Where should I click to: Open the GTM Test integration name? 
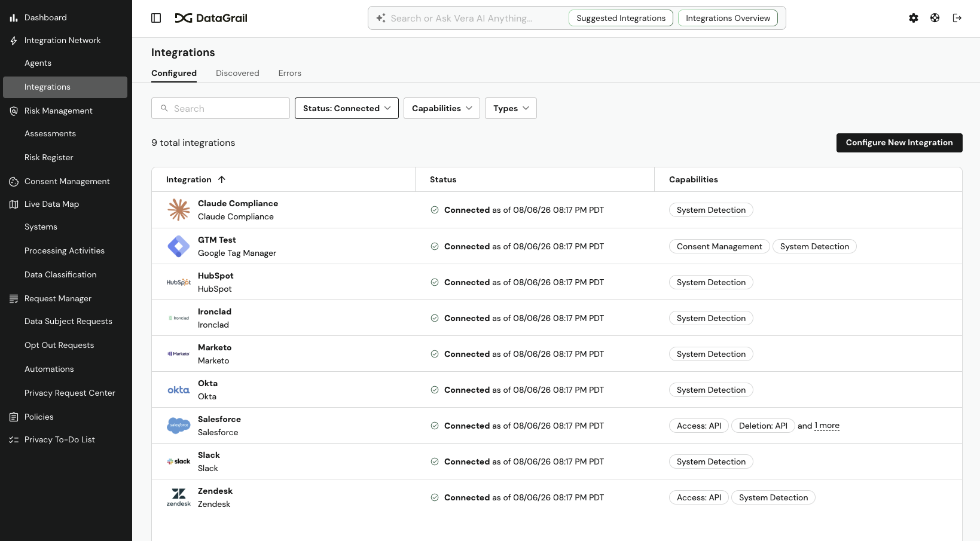pyautogui.click(x=217, y=240)
